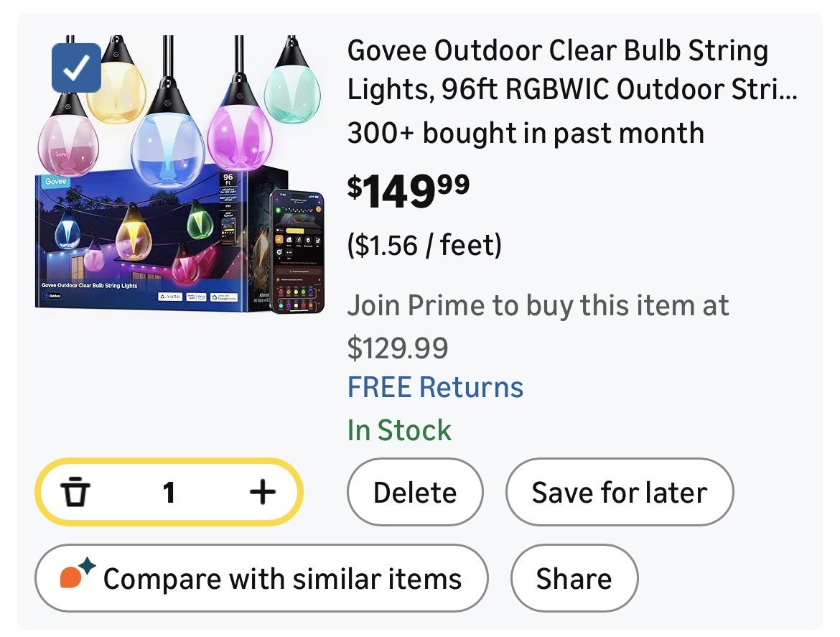Screen dimensions: 840x637
Task: Click the trash icon in quantity stepper
Action: click(x=75, y=493)
